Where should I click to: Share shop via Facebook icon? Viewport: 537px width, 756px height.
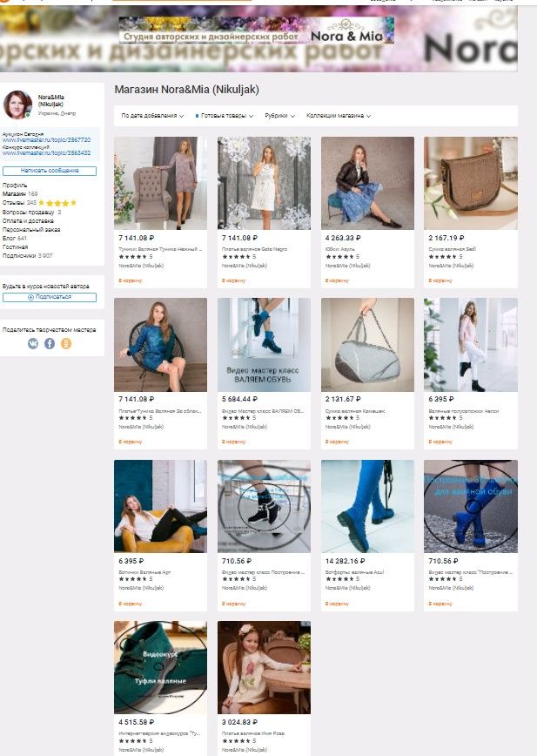point(50,343)
